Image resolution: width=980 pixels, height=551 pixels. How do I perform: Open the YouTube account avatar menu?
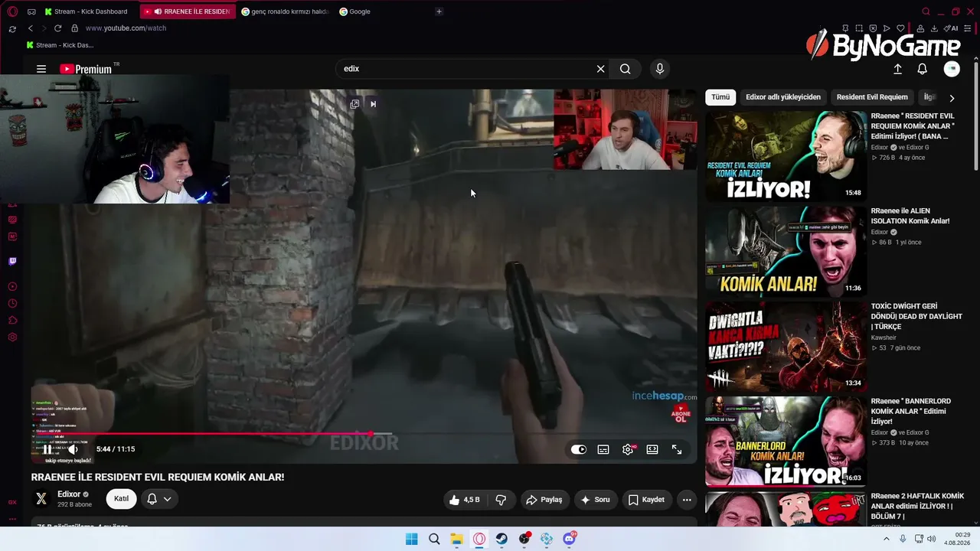coord(952,69)
